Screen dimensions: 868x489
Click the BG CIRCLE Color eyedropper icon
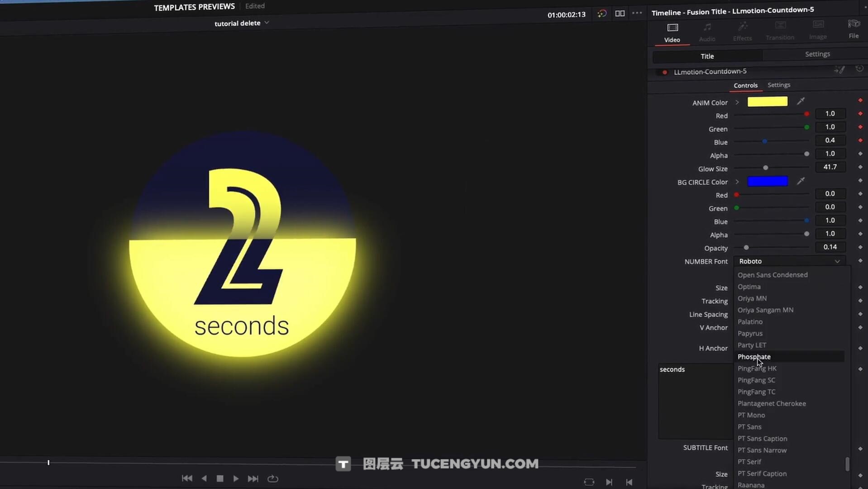[801, 182]
